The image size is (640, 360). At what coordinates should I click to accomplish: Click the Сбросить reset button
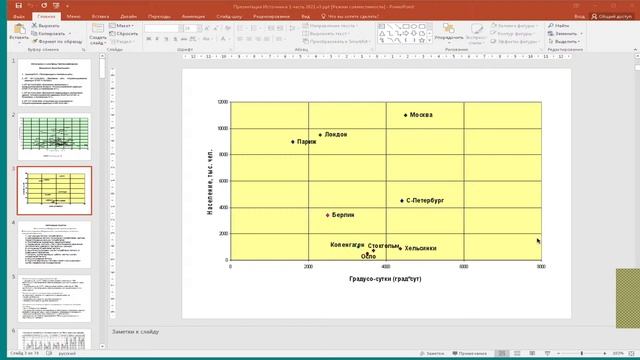pos(124,33)
